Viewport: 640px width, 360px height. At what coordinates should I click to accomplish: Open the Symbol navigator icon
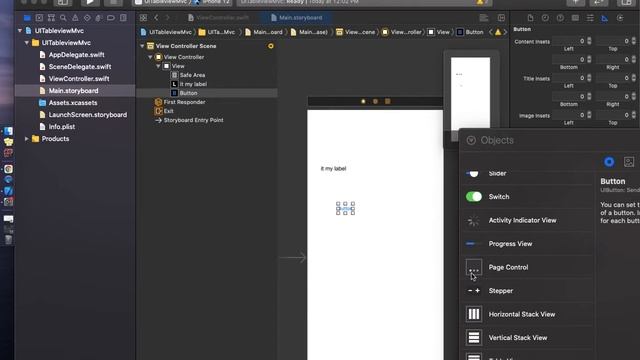click(x=51, y=18)
